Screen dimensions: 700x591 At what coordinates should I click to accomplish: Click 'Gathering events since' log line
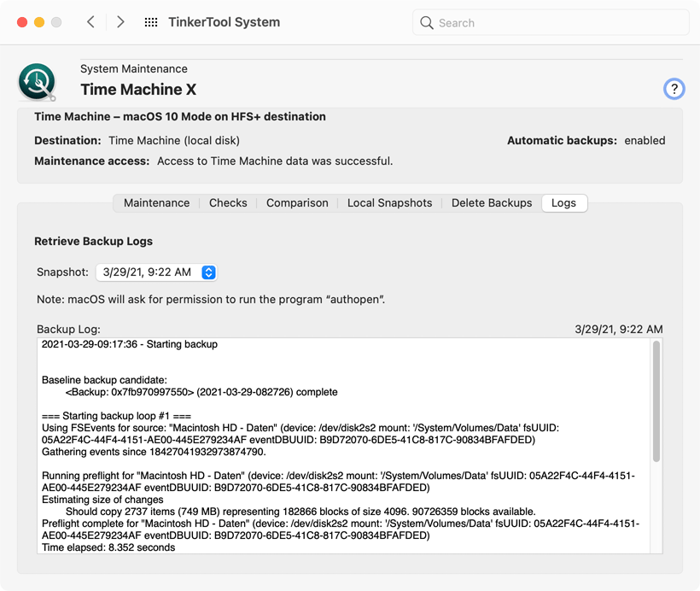click(x=154, y=452)
